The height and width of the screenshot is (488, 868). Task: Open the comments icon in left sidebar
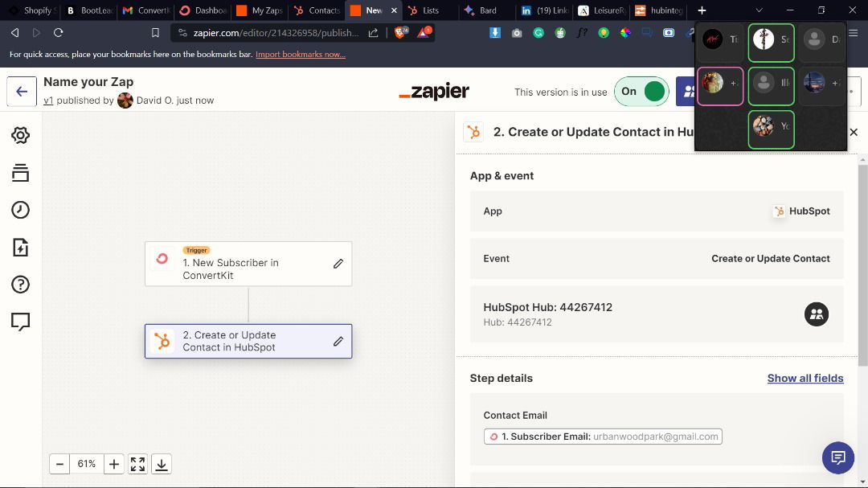pos(20,322)
